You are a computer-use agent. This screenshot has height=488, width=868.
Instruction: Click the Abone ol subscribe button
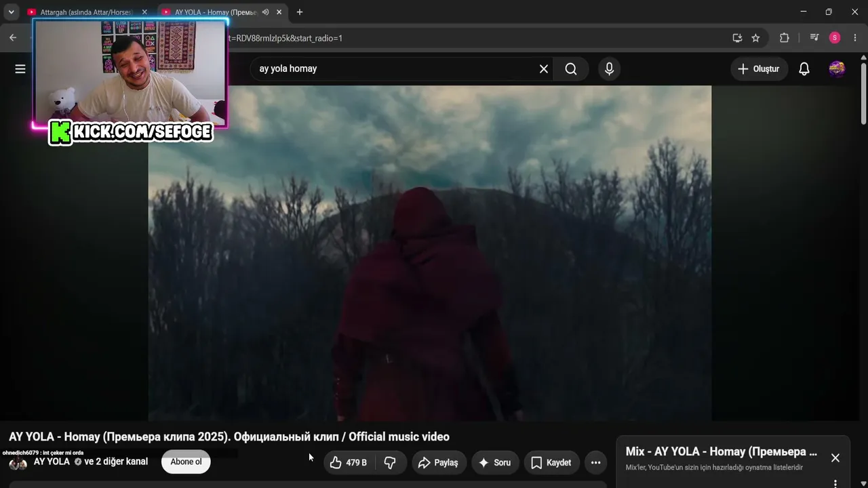point(186,462)
